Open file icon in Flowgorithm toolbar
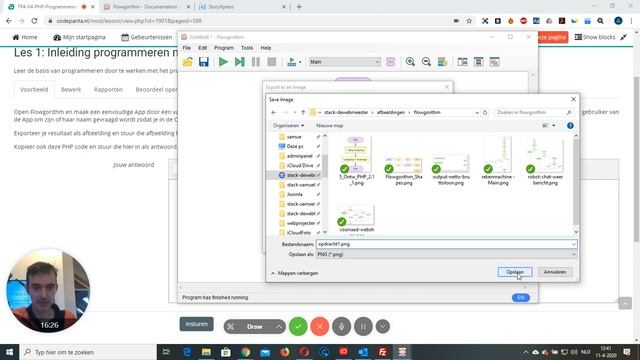Viewport: 640px width, 360px height. point(188,62)
